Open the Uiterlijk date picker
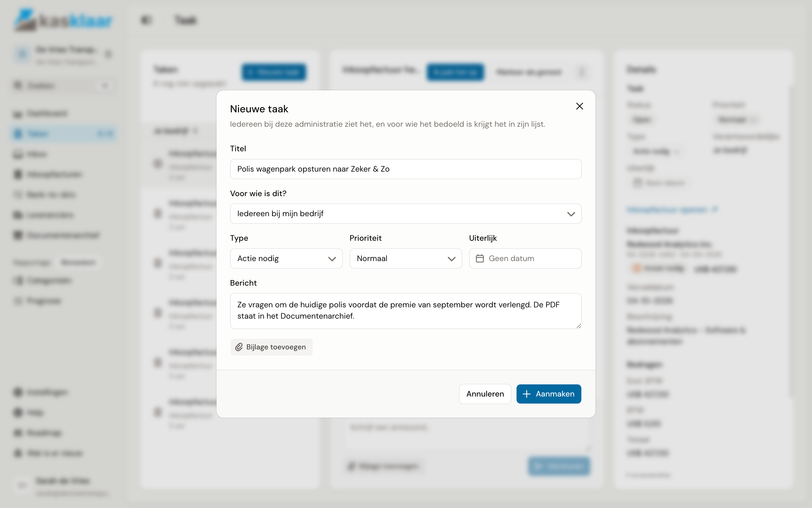This screenshot has height=508, width=812. click(x=525, y=258)
